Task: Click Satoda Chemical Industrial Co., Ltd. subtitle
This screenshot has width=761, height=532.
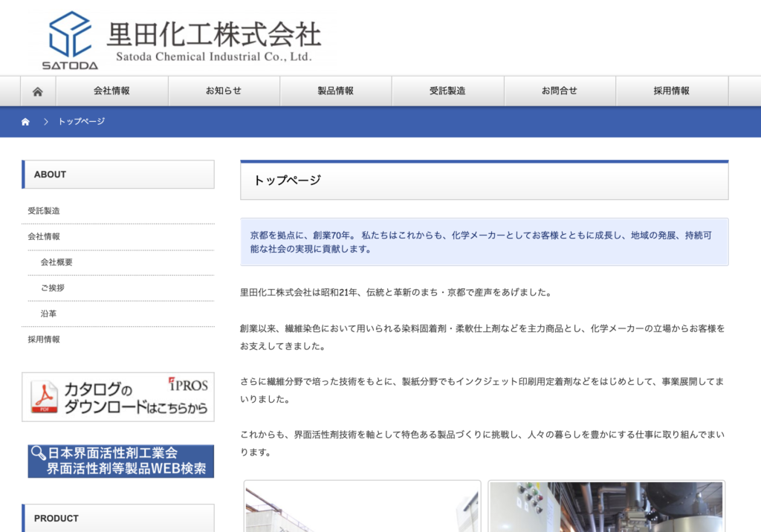Action: tap(214, 56)
